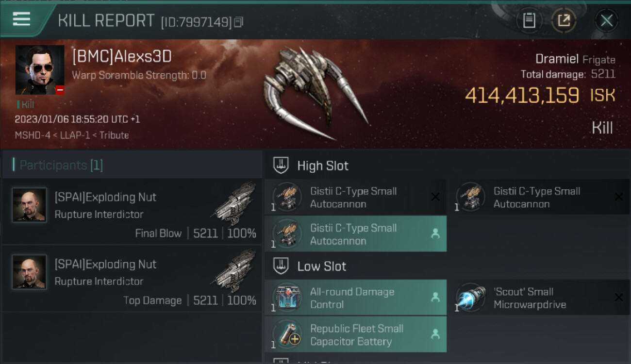This screenshot has height=364, width=631.
Task: Select the All-round Damage Control module
Action: (356, 298)
